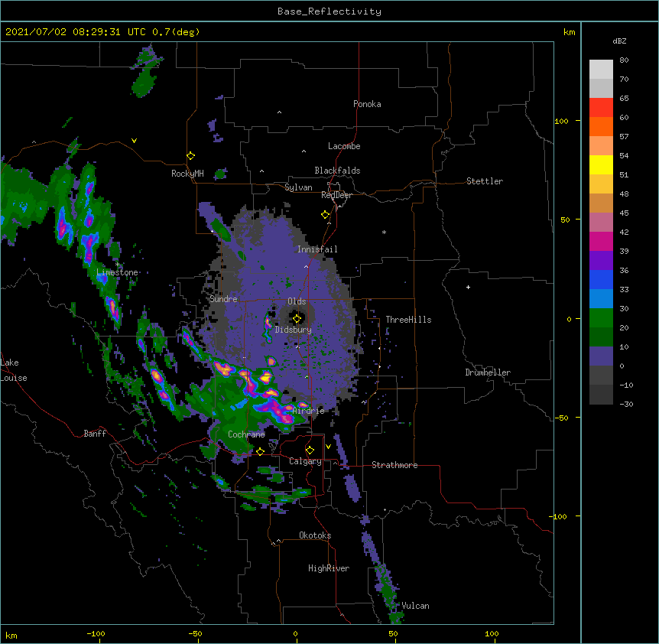Click the Drumheller label
The image size is (659, 644).
488,372
